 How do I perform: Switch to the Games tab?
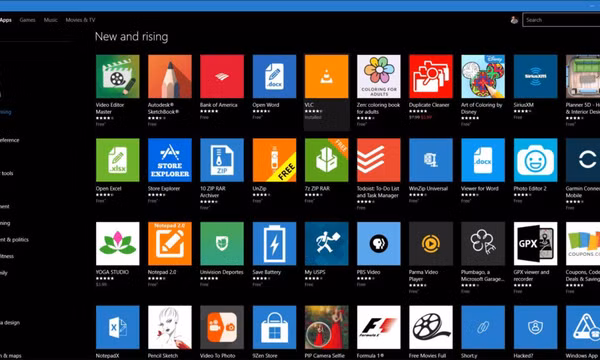(28, 20)
